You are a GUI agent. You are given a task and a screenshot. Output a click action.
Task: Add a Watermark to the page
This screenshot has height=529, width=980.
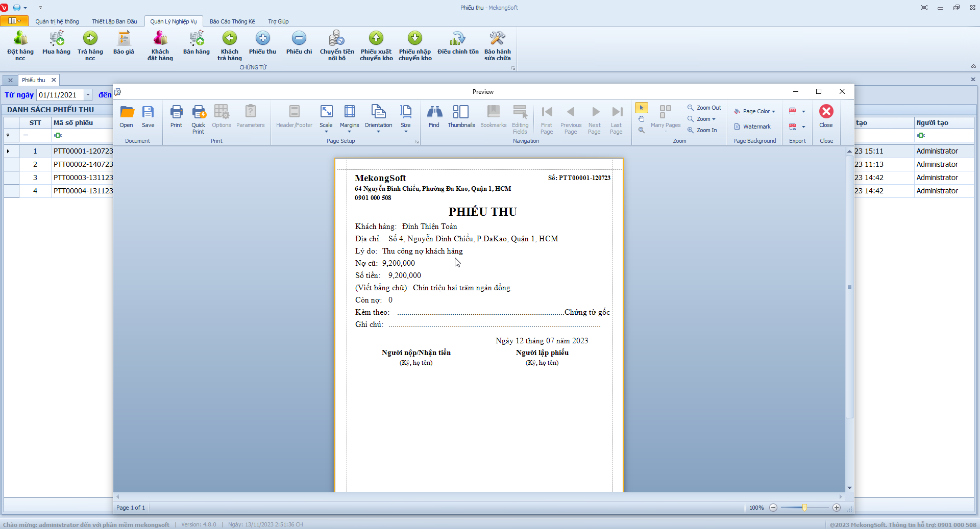[x=752, y=127]
